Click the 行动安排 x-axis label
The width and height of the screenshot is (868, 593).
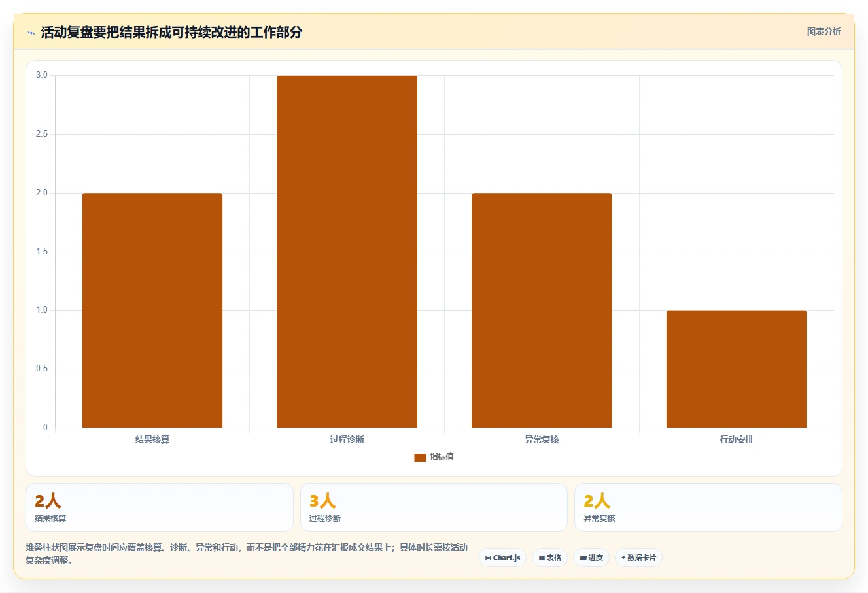point(737,439)
